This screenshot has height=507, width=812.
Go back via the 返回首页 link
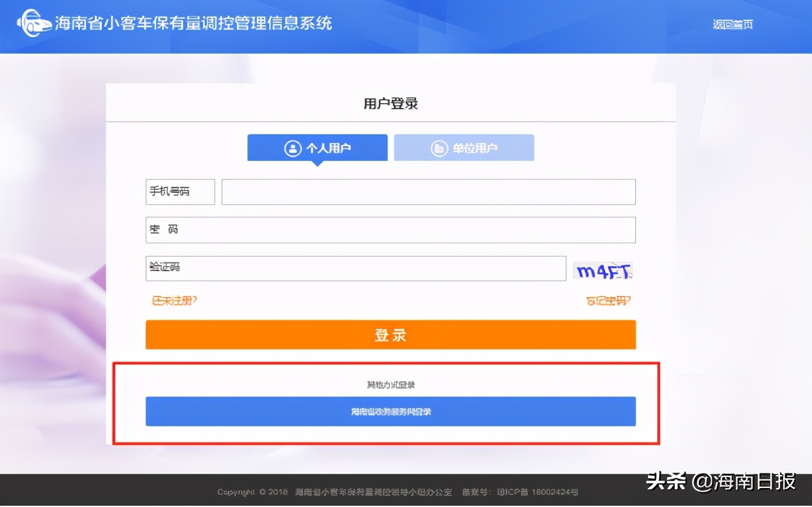(x=733, y=25)
